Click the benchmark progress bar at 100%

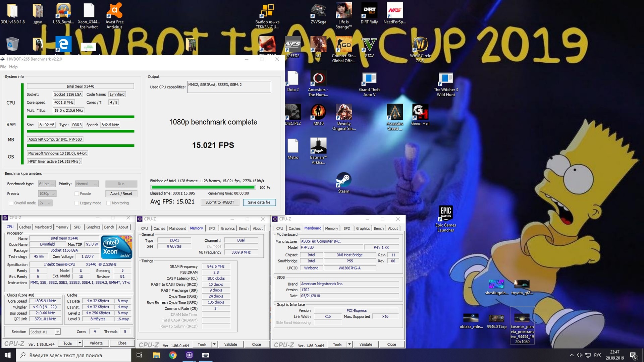click(203, 188)
